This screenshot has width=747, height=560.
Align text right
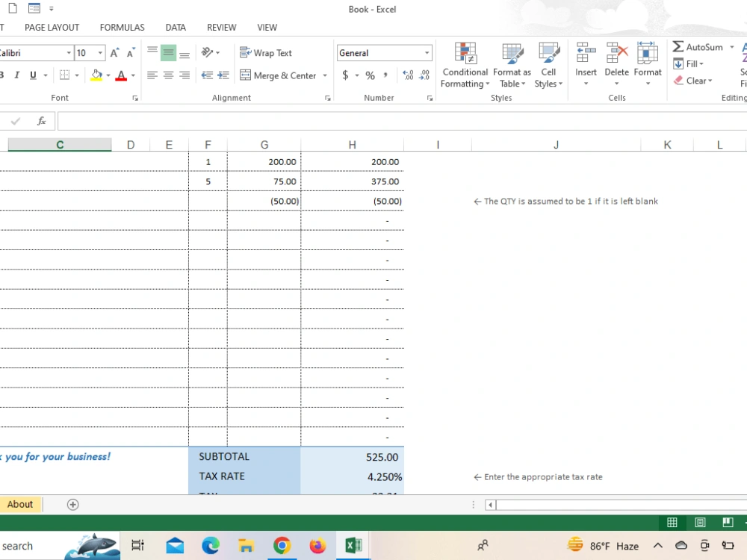coord(185,75)
